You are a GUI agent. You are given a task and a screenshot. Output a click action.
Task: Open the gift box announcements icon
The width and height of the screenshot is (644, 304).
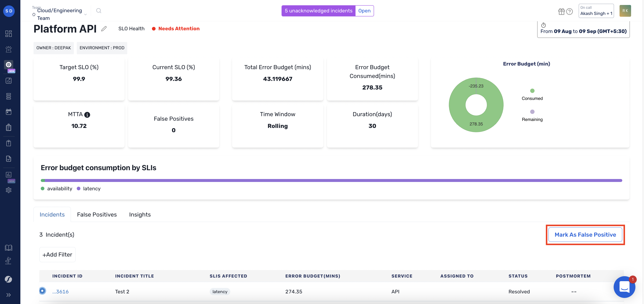[x=562, y=11]
